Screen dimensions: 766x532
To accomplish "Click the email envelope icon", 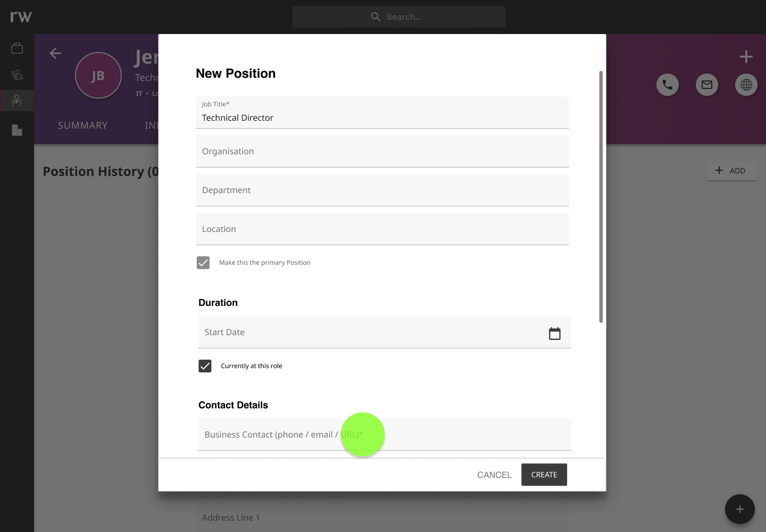I will 707,85.
